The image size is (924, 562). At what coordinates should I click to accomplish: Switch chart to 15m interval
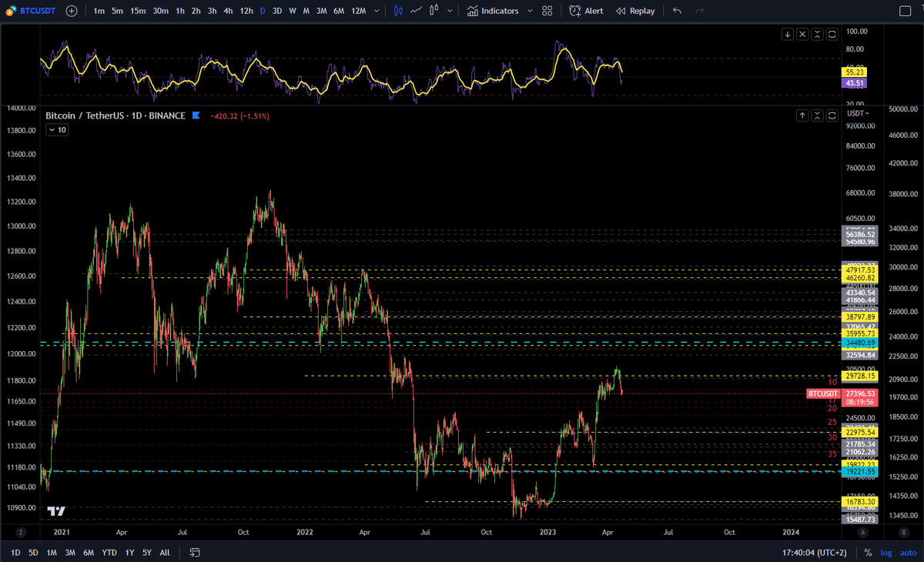point(138,11)
